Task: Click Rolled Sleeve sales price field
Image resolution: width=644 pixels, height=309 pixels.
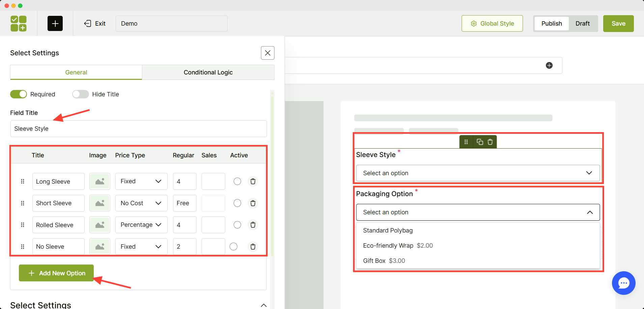Action: tap(213, 225)
